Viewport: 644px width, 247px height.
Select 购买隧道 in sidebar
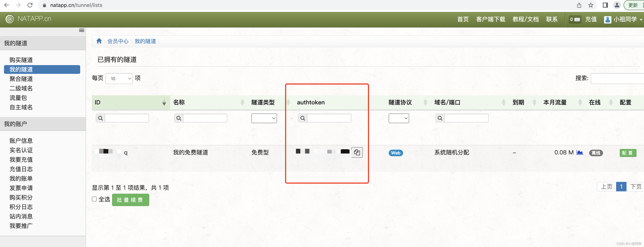(x=21, y=60)
